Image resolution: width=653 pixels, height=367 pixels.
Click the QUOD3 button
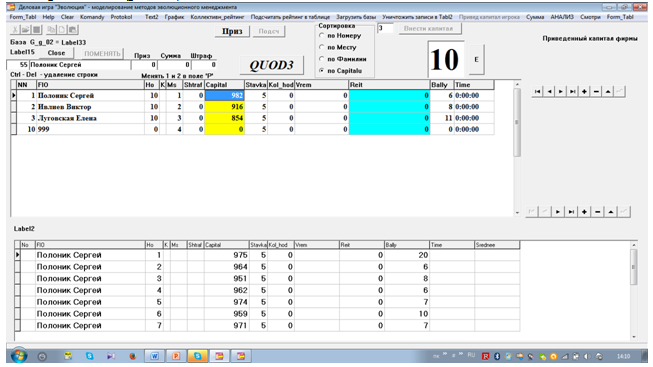(x=272, y=65)
